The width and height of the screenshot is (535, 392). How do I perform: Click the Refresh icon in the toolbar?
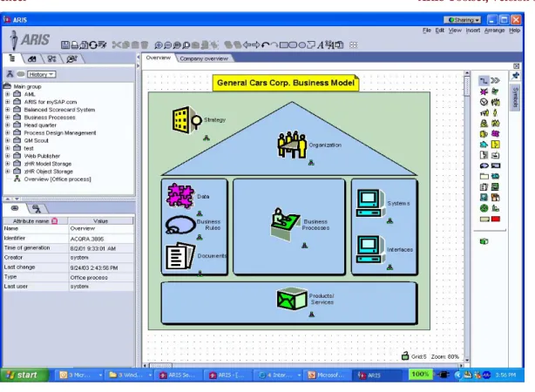93,44
